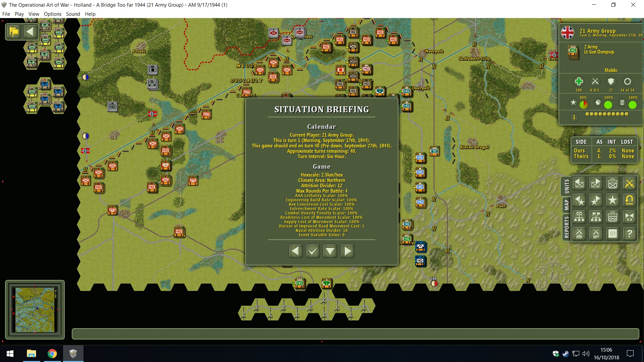Open the Play menu
The height and width of the screenshot is (362, 644).
[x=19, y=14]
